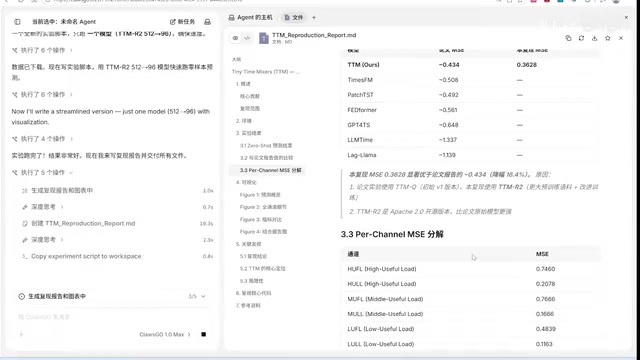This screenshot has width=640, height=360.
Task: Go to outline section 5. 关键发现
Action: pos(248,244)
